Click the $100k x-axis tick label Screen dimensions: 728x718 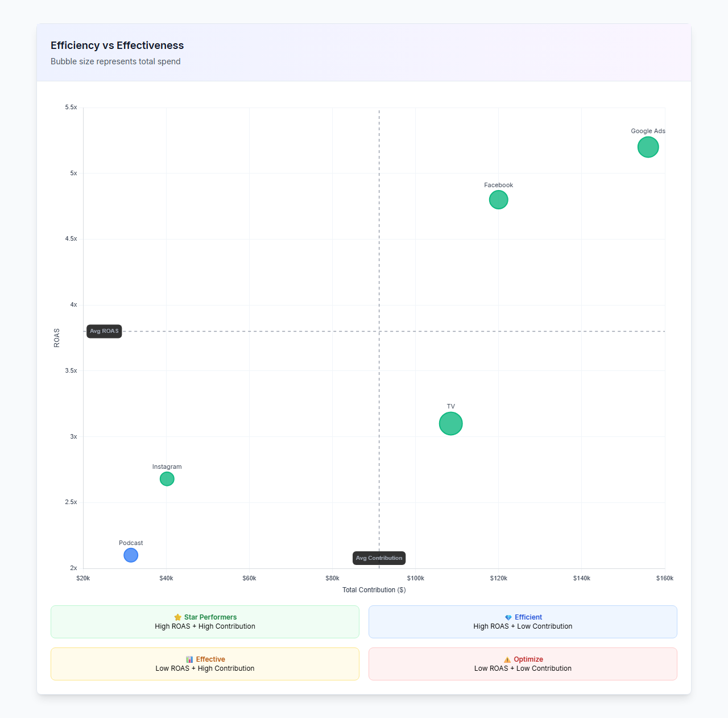[416, 578]
